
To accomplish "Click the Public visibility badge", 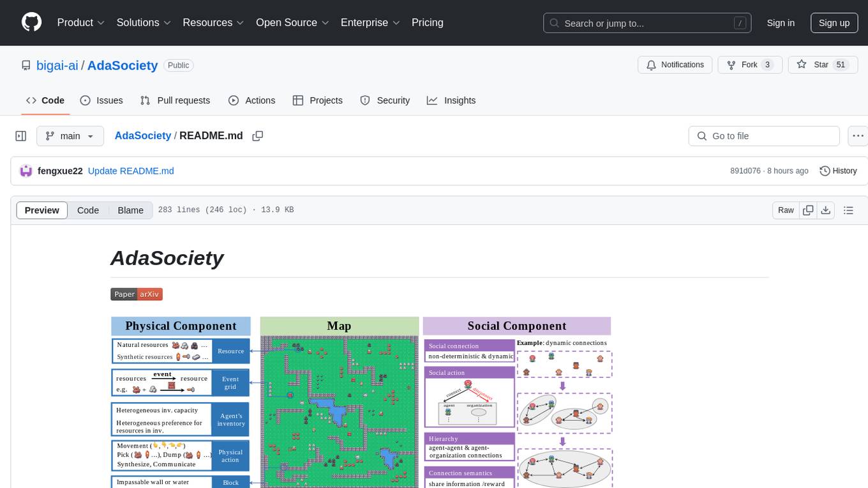I will (x=179, y=65).
